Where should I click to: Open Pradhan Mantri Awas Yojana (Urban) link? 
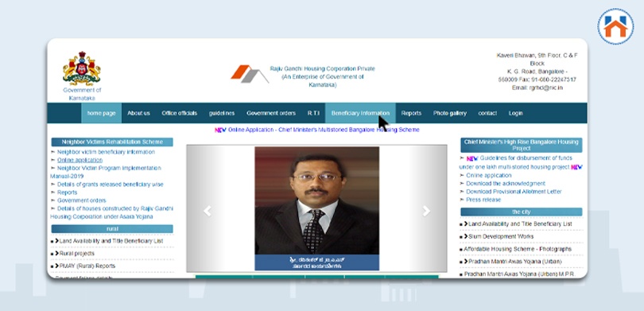[x=515, y=262]
